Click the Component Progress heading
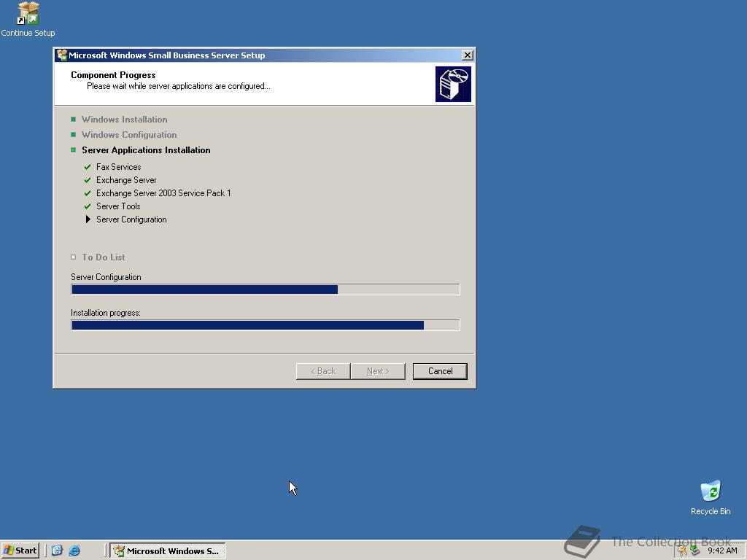This screenshot has width=747, height=560. pos(113,75)
